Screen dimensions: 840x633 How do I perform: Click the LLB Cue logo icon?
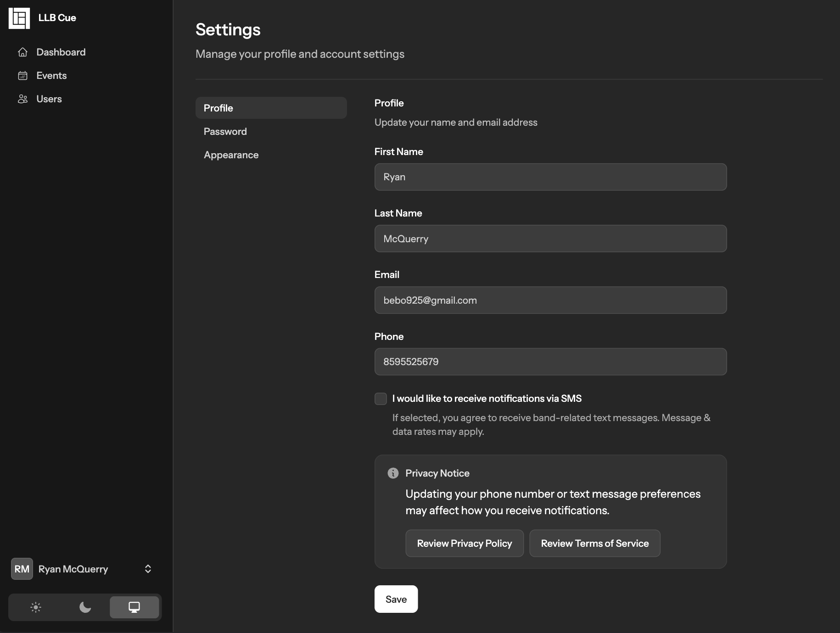click(x=19, y=18)
